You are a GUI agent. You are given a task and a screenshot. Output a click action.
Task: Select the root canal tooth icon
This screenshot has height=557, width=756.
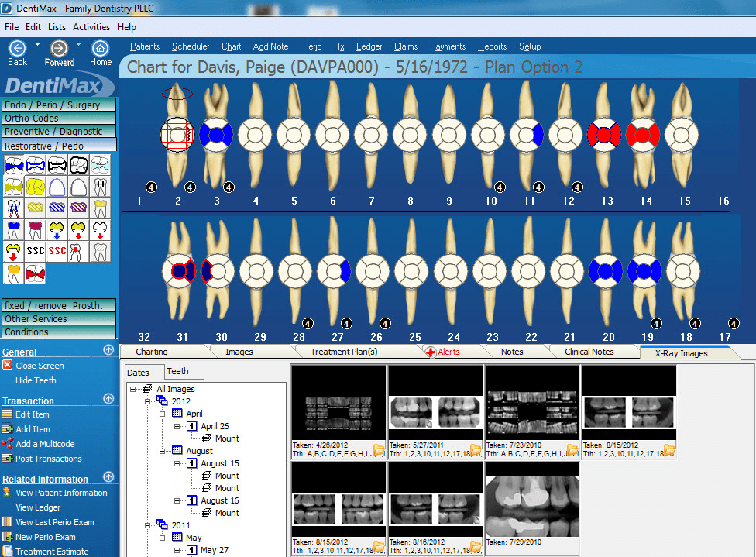(14, 208)
